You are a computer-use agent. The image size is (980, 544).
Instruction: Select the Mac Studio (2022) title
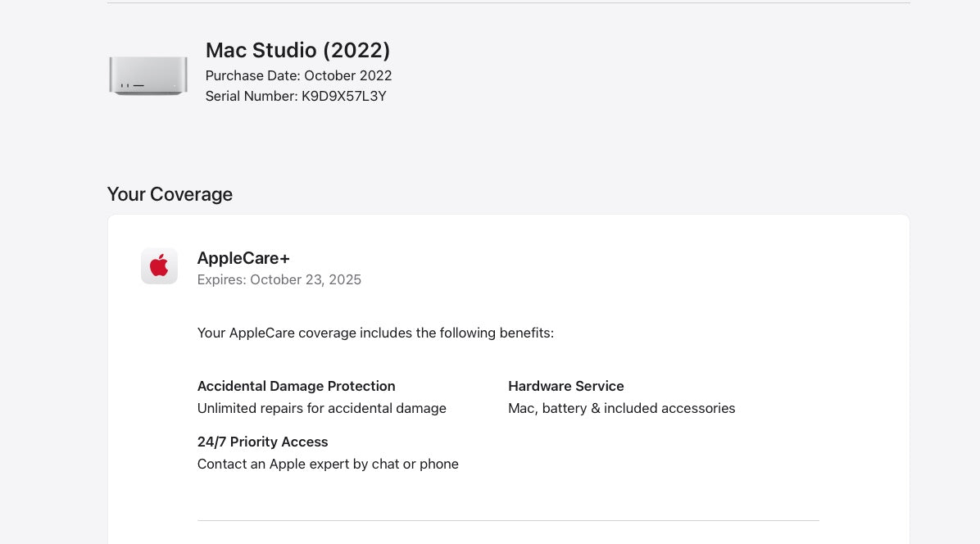pyautogui.click(x=297, y=50)
